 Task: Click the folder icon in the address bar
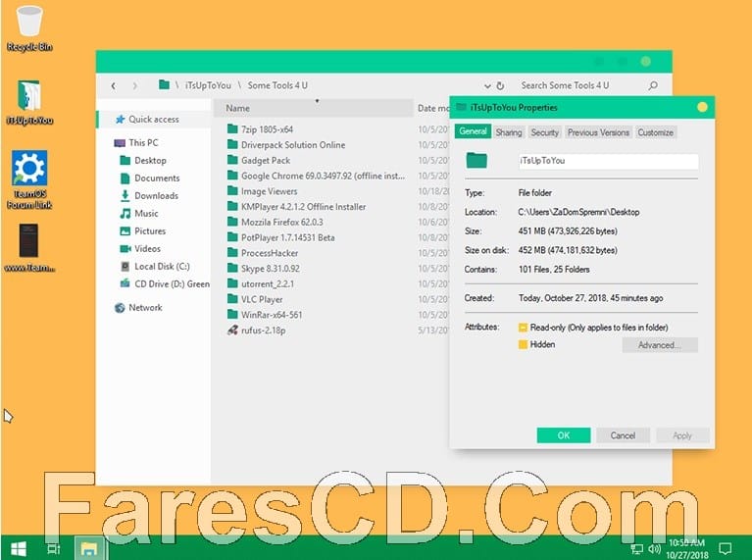point(164,85)
